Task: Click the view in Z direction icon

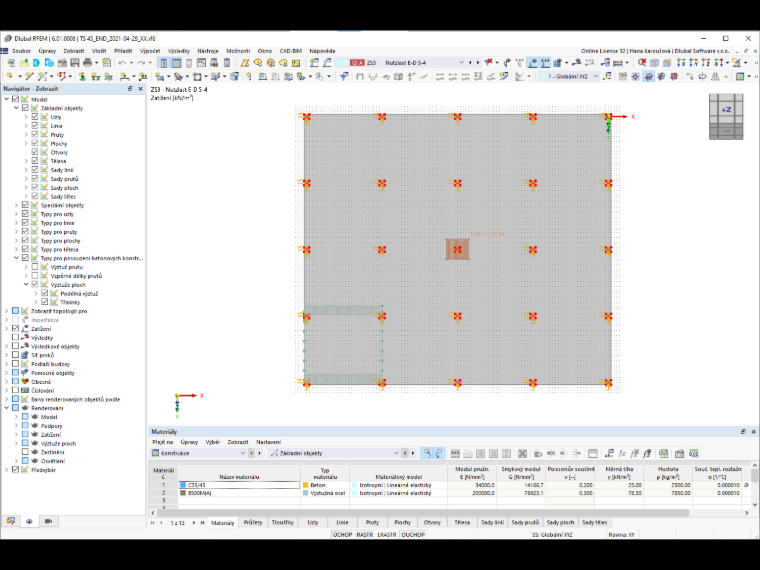Action: (706, 63)
